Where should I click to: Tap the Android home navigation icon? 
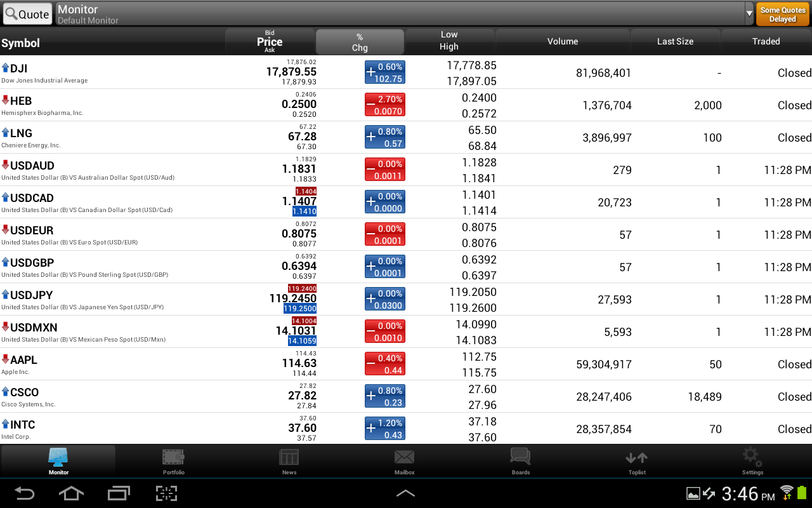point(71,493)
